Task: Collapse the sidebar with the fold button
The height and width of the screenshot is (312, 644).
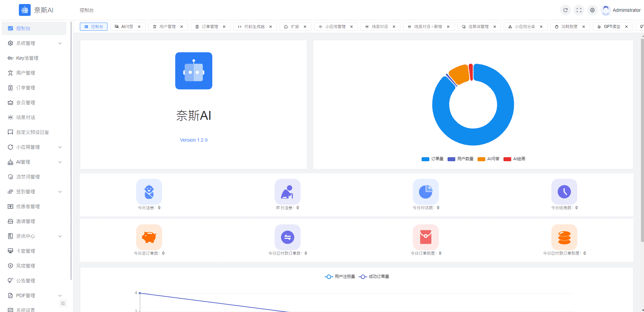Action: [63, 303]
